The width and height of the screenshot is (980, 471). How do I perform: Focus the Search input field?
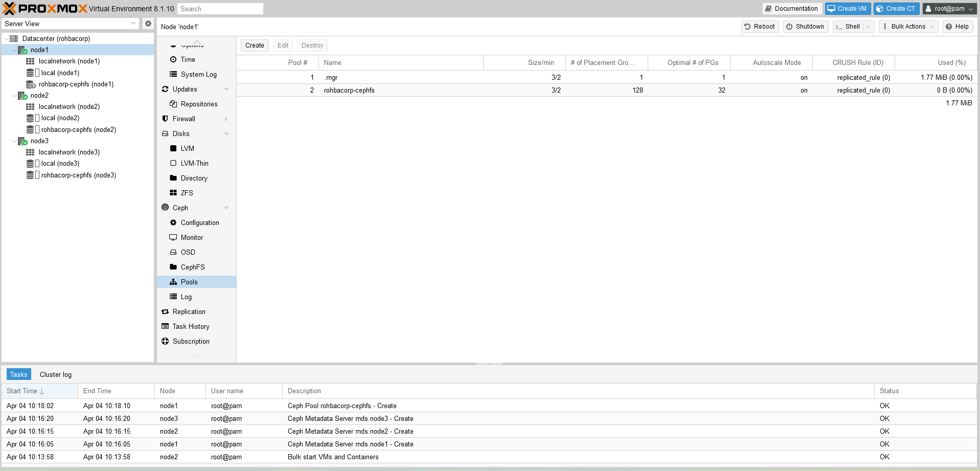coord(220,9)
